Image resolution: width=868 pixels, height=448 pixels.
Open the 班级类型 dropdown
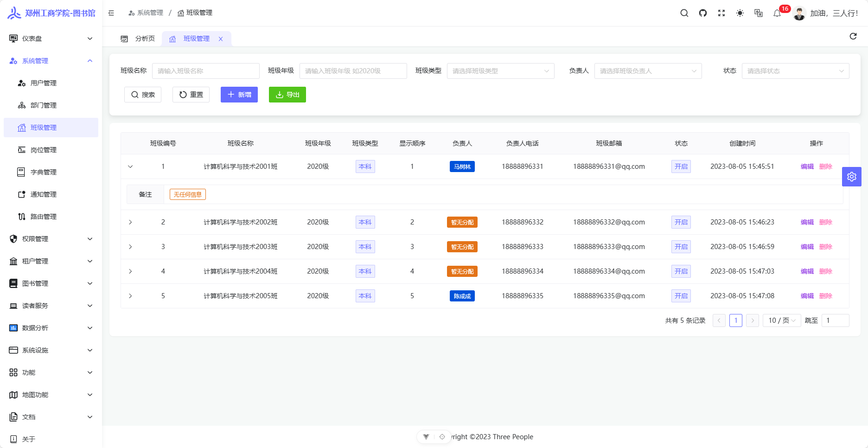pyautogui.click(x=501, y=71)
